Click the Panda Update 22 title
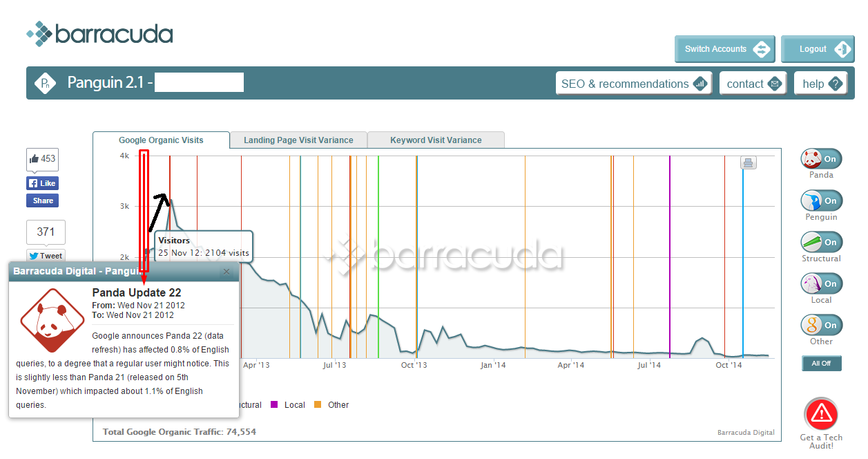The image size is (868, 459). coord(137,293)
